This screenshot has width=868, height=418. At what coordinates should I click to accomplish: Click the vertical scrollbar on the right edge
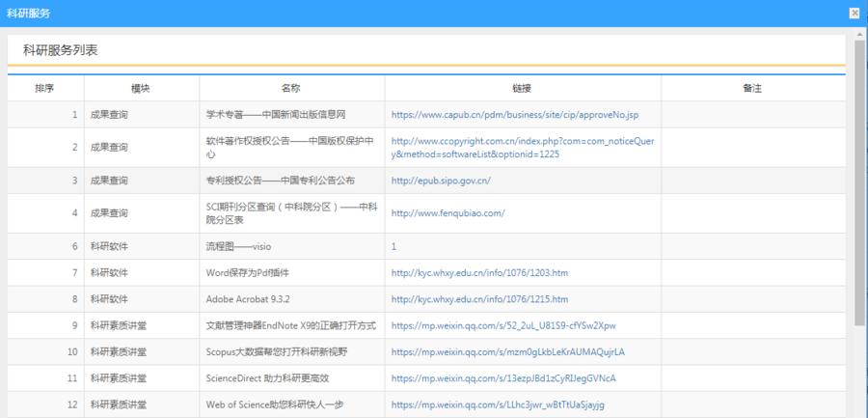(859, 193)
